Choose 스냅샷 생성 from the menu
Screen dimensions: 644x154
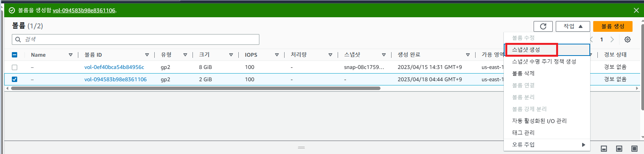547,50
